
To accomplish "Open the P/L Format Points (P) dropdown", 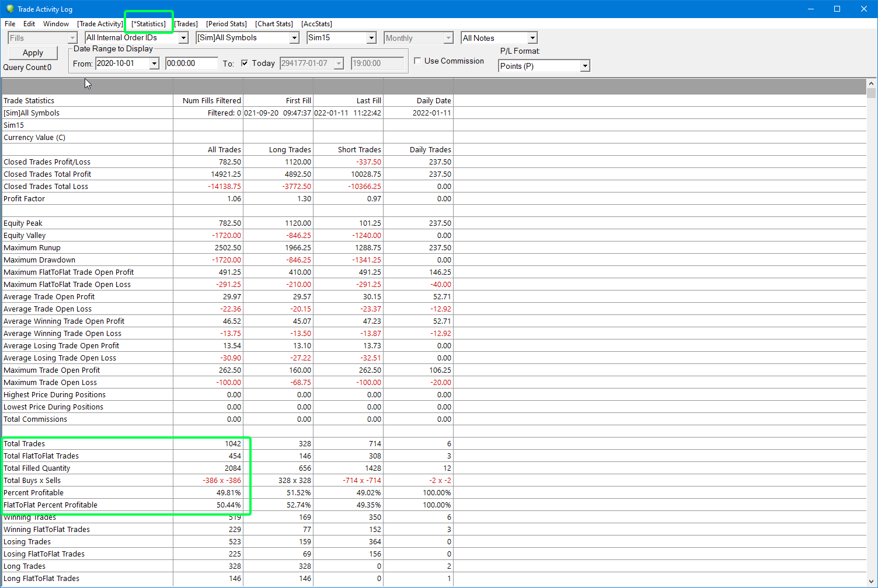I will [x=584, y=66].
